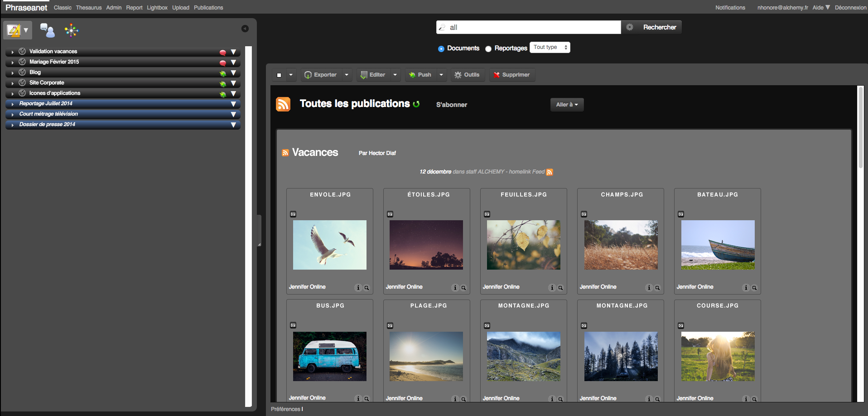Click the camera type icon on BUS.JPG
The height and width of the screenshot is (416, 868).
[293, 325]
